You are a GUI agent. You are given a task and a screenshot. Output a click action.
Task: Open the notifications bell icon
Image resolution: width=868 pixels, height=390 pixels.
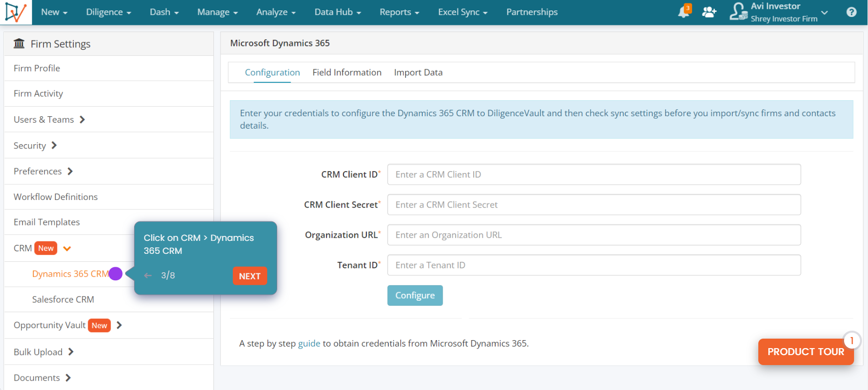(x=684, y=12)
